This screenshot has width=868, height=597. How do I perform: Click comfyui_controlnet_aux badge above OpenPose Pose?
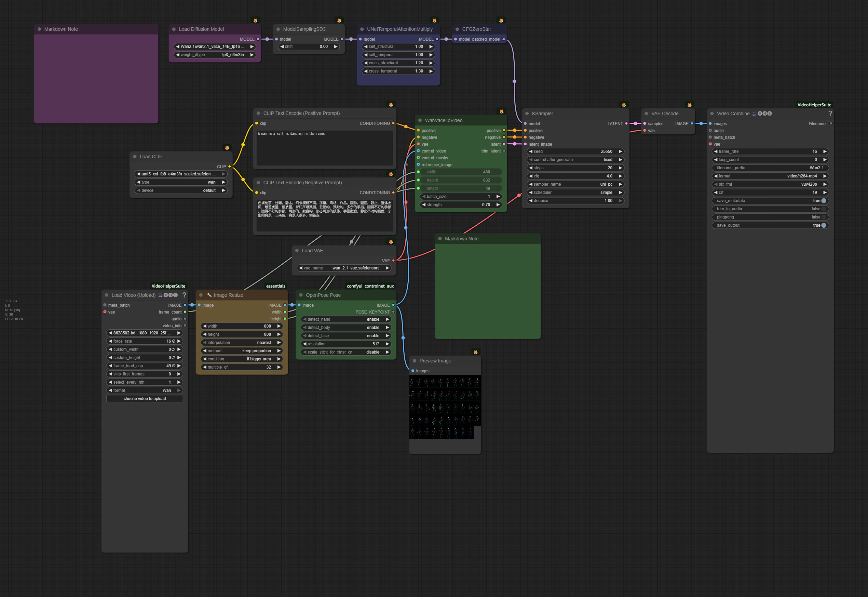[370, 286]
